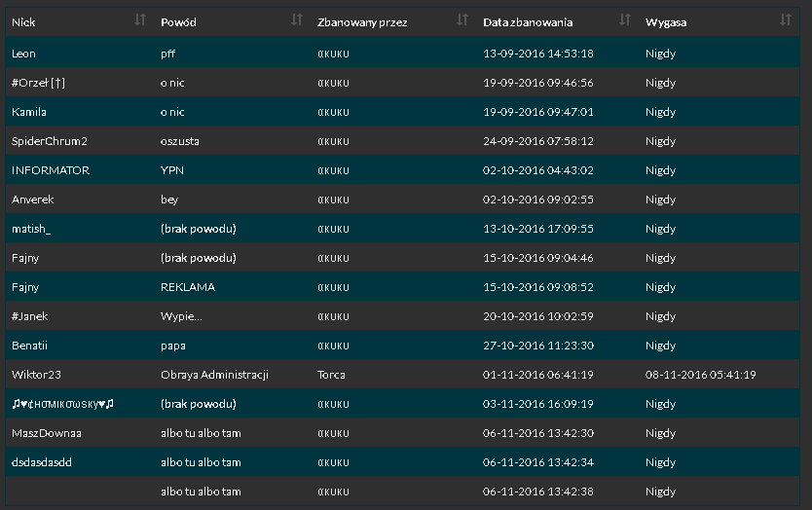Click the Powód column header label
Viewport: 812px width, 510px height.
point(178,22)
